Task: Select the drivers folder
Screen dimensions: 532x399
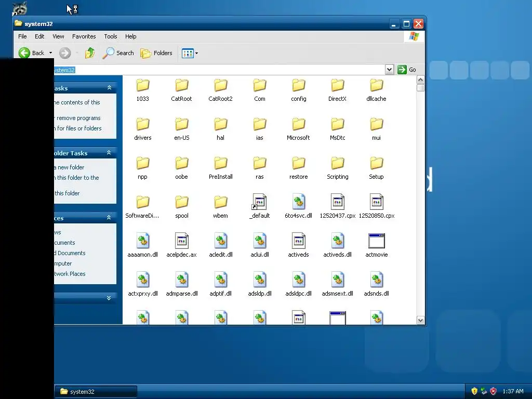Action: click(x=142, y=129)
